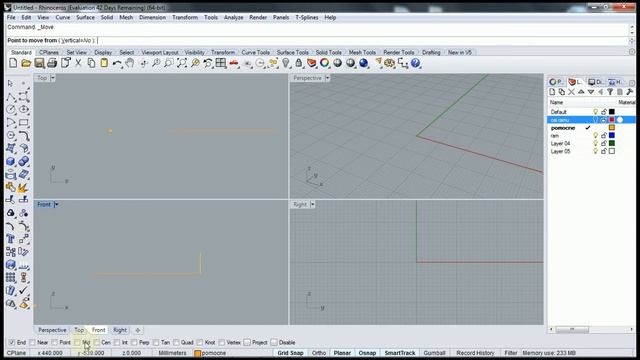Screen dimensions: 640x360
Task: Click the light bulb Hide objects icon
Action: tap(286, 63)
